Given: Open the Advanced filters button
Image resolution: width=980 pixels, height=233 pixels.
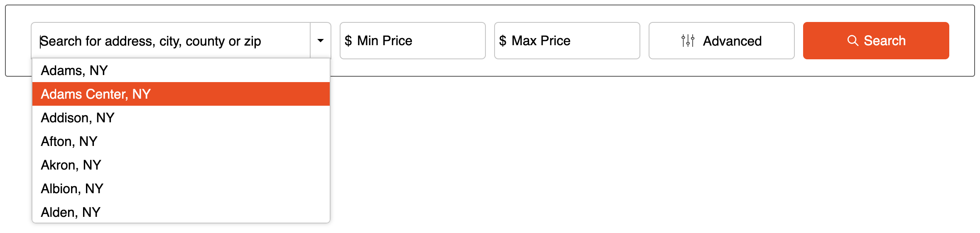Looking at the screenshot, I should point(721,41).
